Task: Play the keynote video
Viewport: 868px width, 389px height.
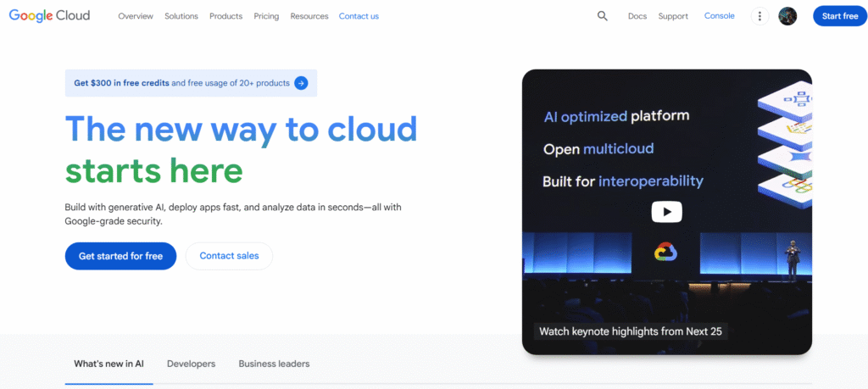Action: (x=666, y=212)
